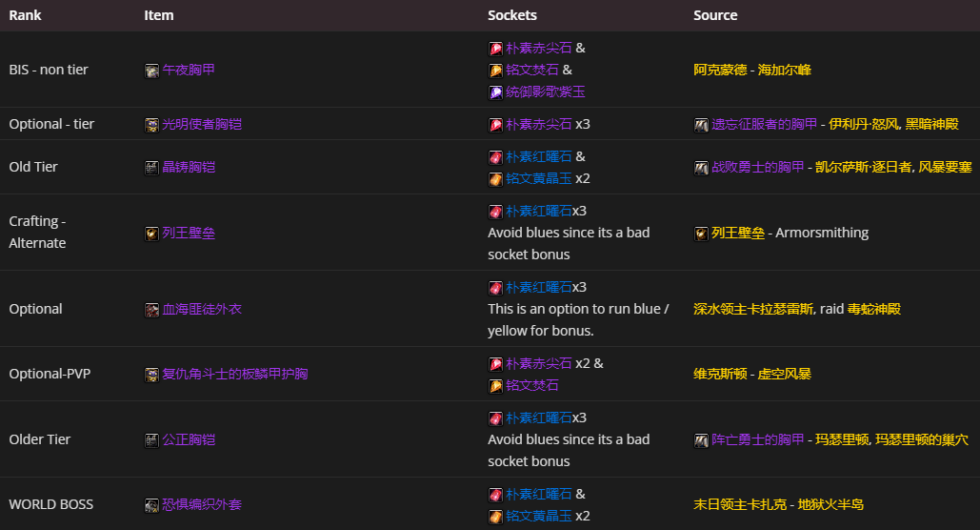Click the 光明使者胸铠 item icon
The height and width of the screenshot is (530, 980).
coord(151,125)
